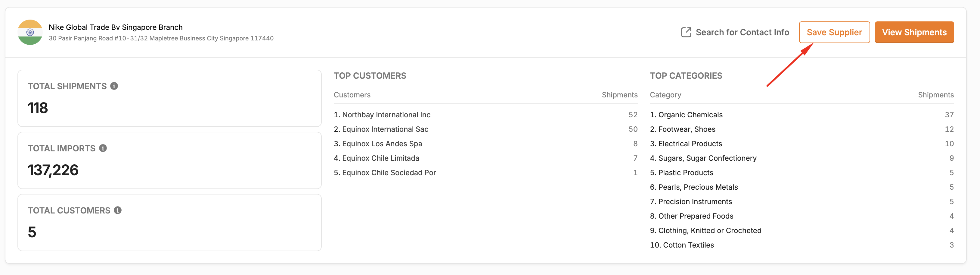Click Search for Contact Info link
The width and height of the screenshot is (980, 275).
pyautogui.click(x=742, y=32)
